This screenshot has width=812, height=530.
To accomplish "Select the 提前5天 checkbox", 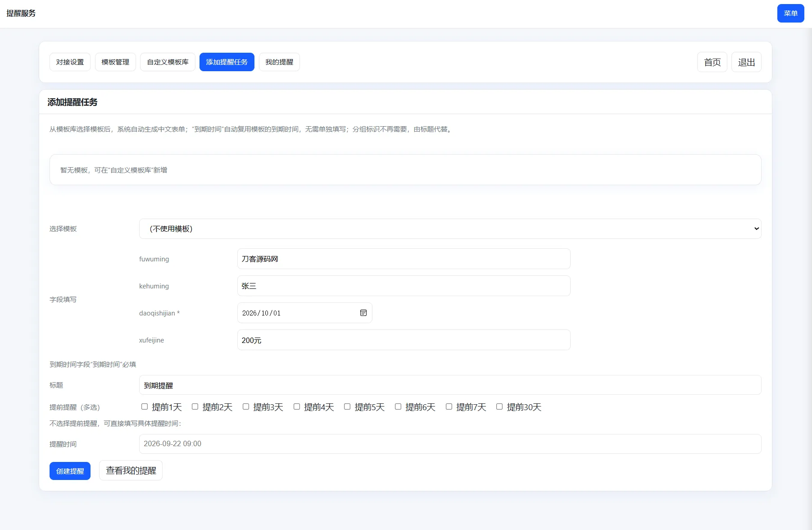I will (x=347, y=407).
